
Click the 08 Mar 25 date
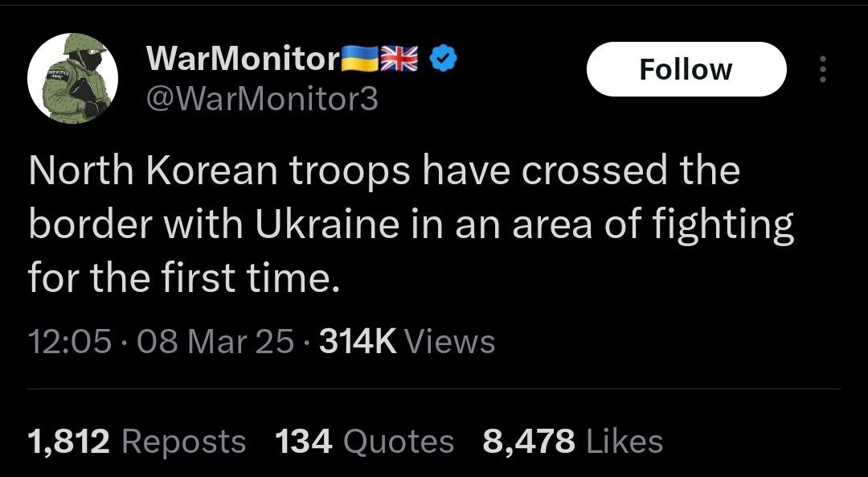click(215, 343)
